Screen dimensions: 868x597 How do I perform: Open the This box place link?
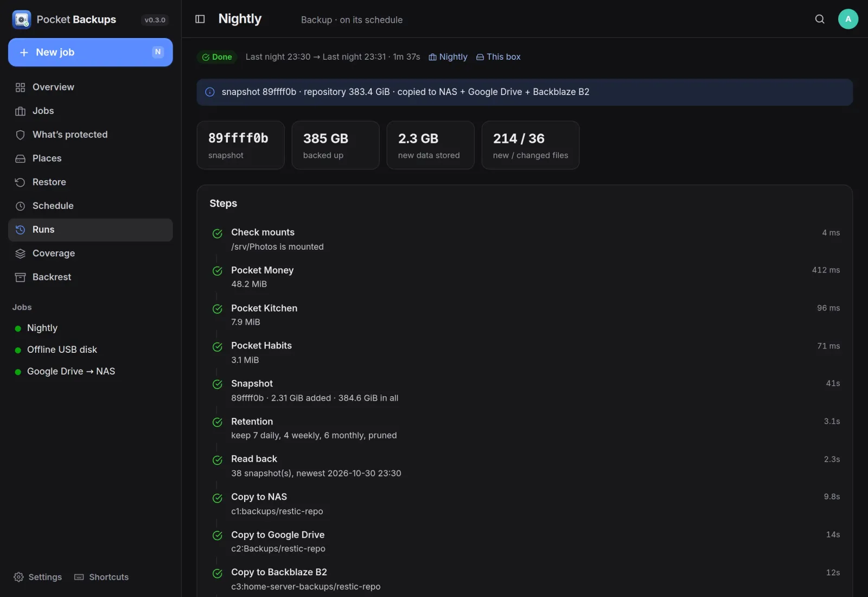coord(498,57)
